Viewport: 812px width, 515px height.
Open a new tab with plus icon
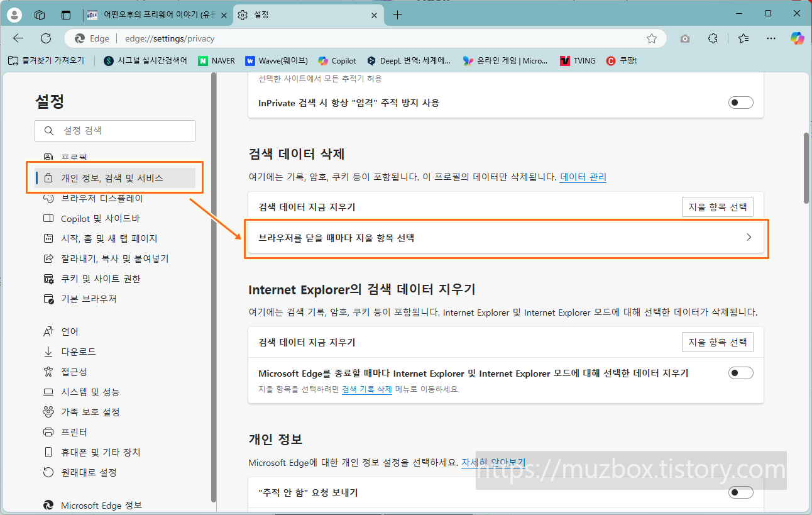pyautogui.click(x=397, y=15)
